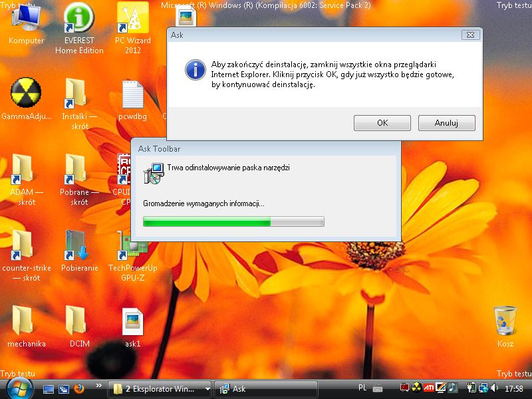Expand the Quick Launch overflow chevron
This screenshot has height=399, width=532.
click(x=98, y=386)
